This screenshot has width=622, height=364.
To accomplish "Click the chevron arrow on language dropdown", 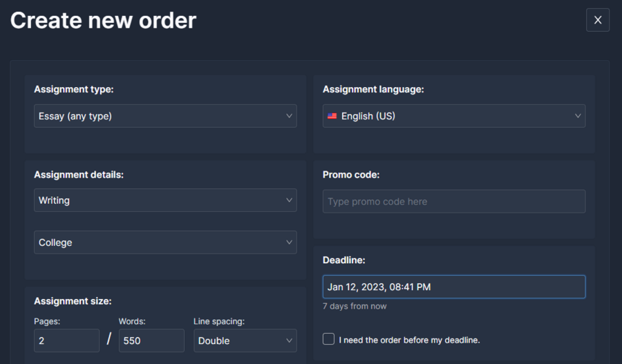I will [x=578, y=116].
